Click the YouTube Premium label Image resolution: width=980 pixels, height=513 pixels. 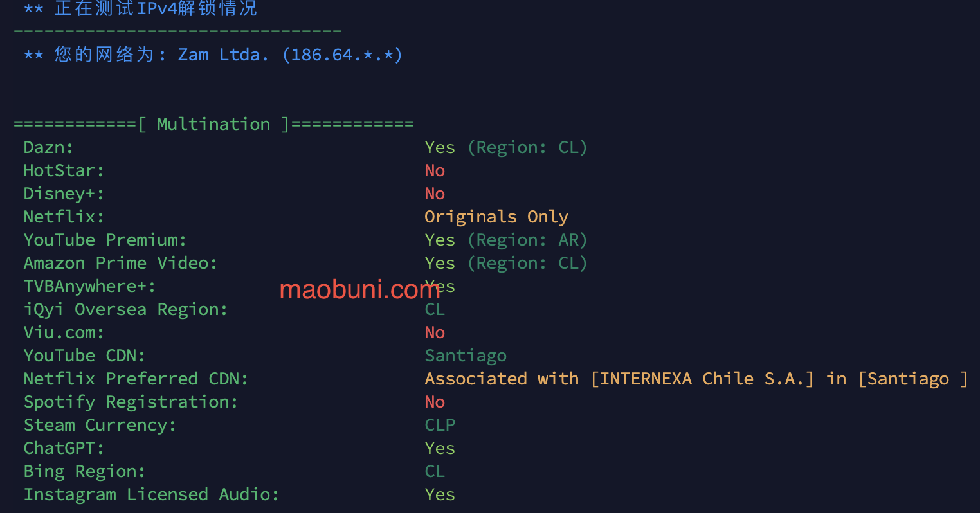tap(105, 240)
